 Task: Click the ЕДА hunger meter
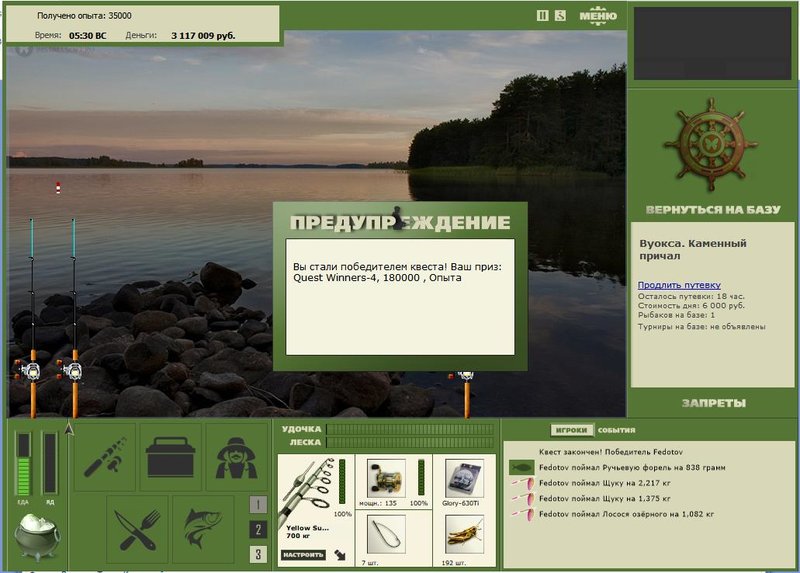(x=23, y=464)
